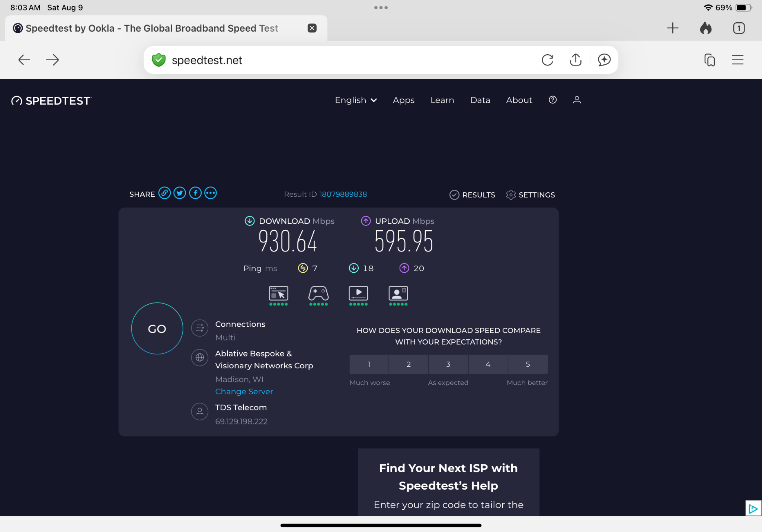Expand the English language dropdown

point(356,100)
